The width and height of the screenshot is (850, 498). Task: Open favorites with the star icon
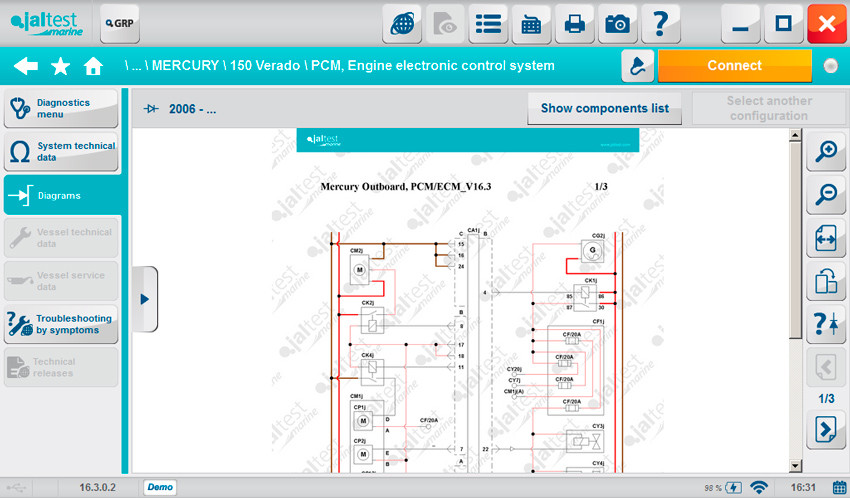point(60,66)
